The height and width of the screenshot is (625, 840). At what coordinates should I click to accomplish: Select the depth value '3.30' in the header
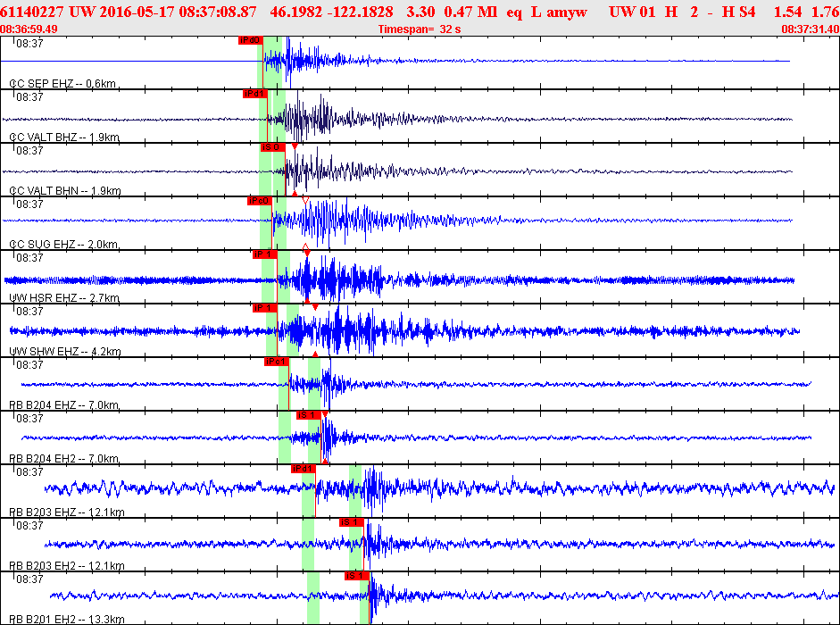(420, 12)
